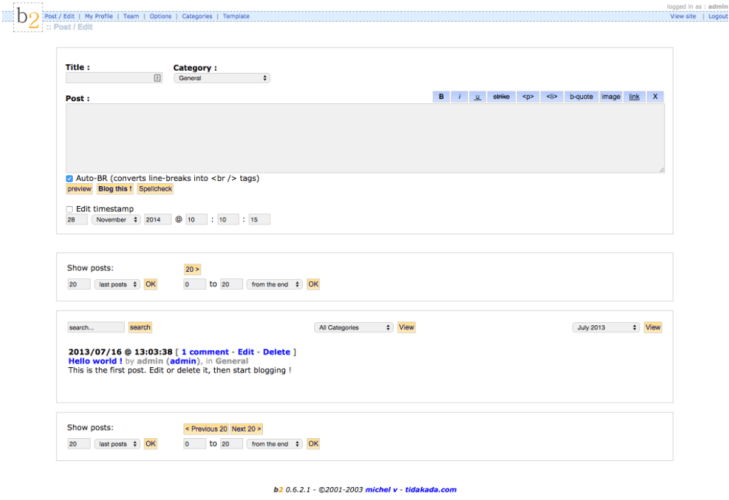Viewport: 729px width, 500px height.
Task: Open the July 2013 archive dropdown
Action: pyautogui.click(x=606, y=327)
